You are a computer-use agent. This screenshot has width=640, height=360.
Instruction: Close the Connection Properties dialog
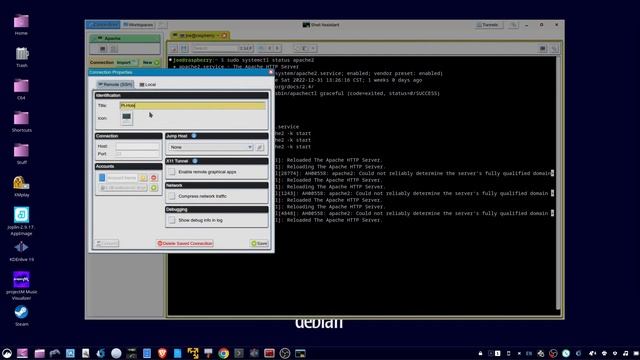tap(271, 72)
